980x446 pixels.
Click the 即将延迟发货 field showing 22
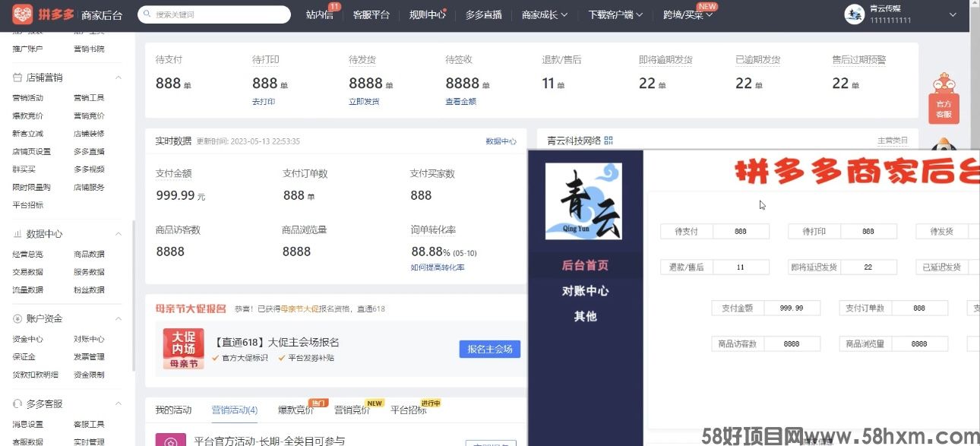tap(868, 267)
